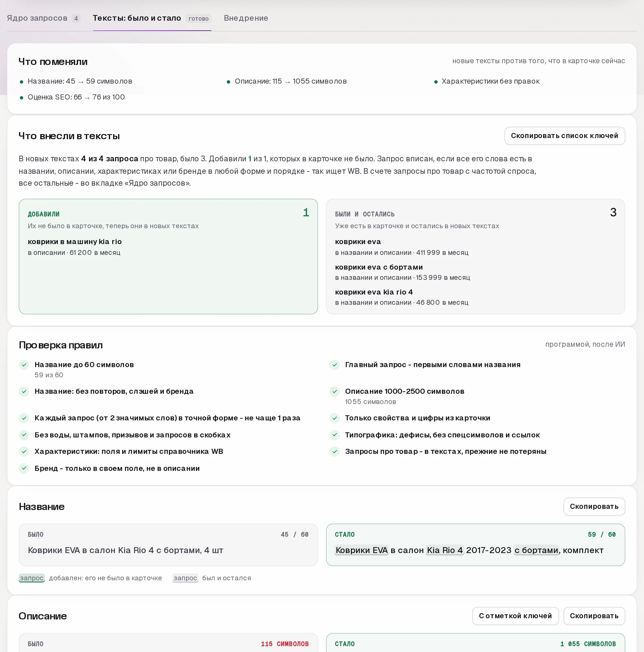Select query «коврики eva» in the retained list
Viewport: 644px width, 652px height.
coord(358,242)
